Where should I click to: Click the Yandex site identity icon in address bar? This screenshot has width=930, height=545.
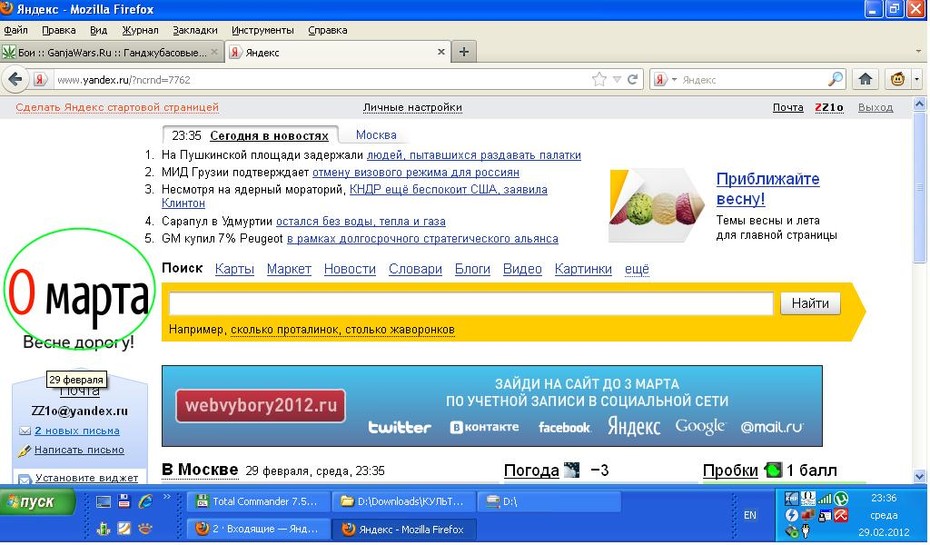pos(40,79)
